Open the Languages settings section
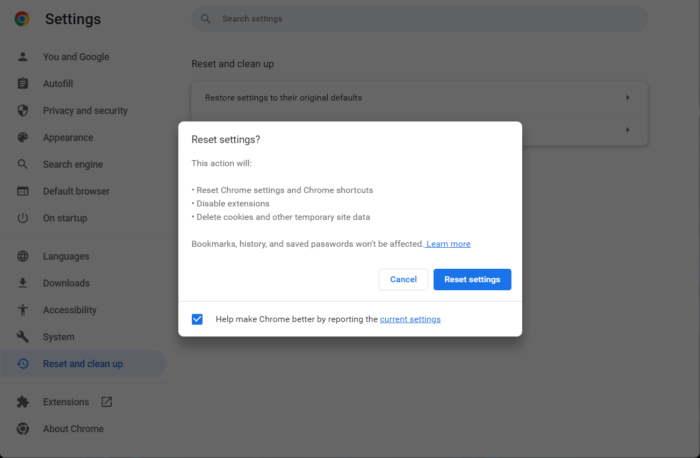This screenshot has width=700, height=458. (x=66, y=256)
